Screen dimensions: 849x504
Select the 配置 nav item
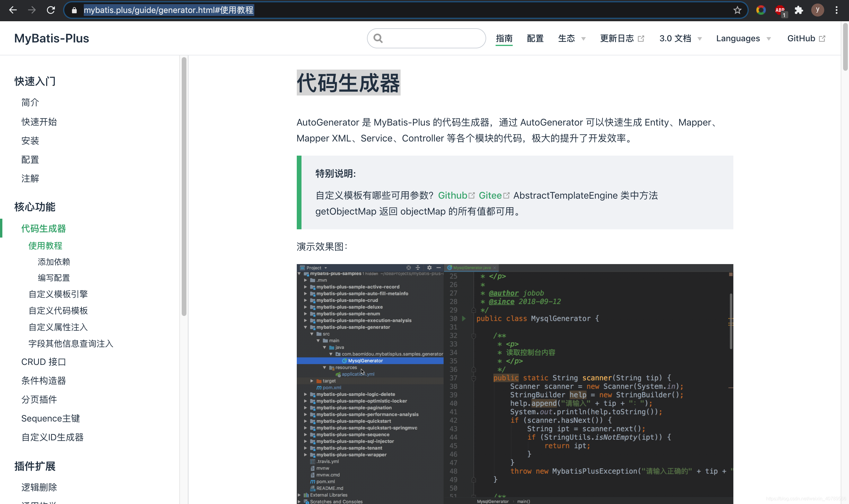535,38
